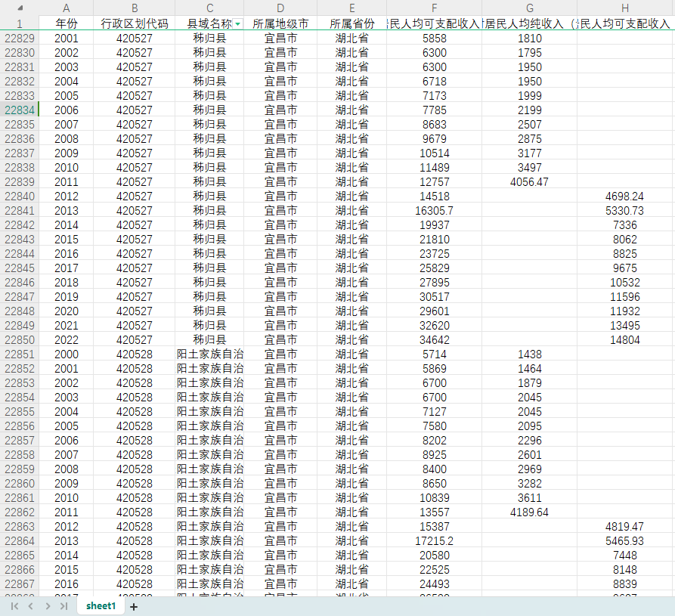Click cell with value 1438

tap(530, 354)
